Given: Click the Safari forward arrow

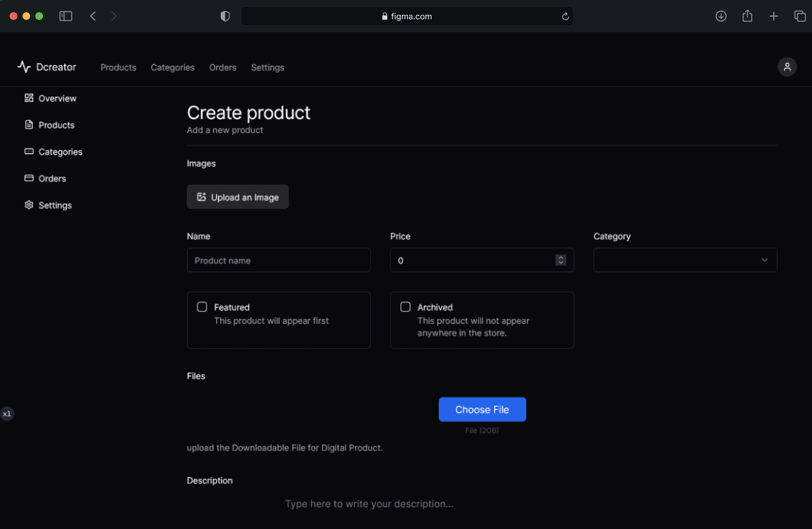Looking at the screenshot, I should point(114,16).
